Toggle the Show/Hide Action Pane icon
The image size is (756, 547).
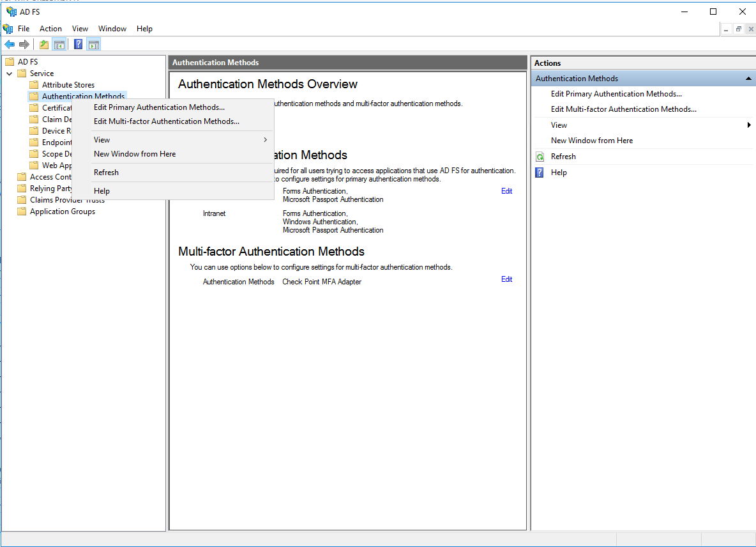(94, 44)
